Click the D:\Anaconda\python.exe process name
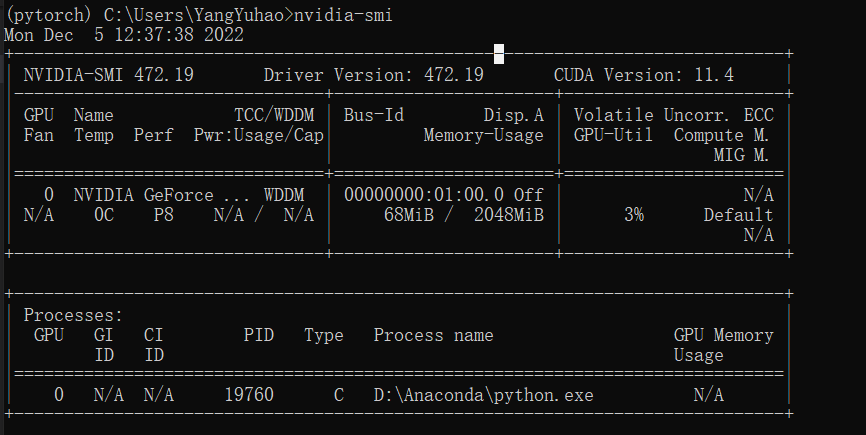The height and width of the screenshot is (435, 866). (x=483, y=395)
